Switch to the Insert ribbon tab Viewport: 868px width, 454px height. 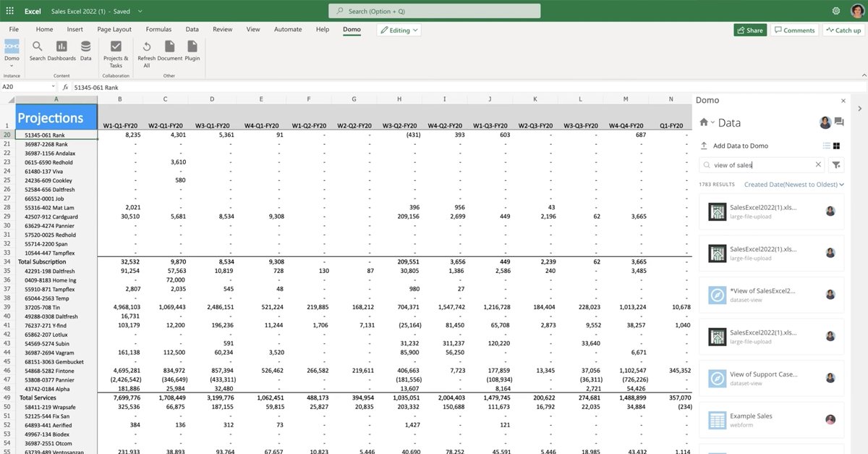(75, 30)
